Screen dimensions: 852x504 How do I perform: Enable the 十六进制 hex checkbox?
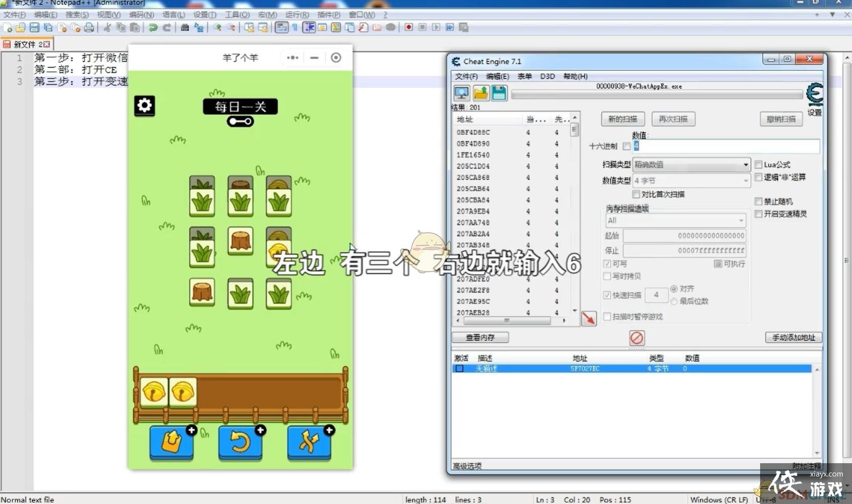click(626, 146)
